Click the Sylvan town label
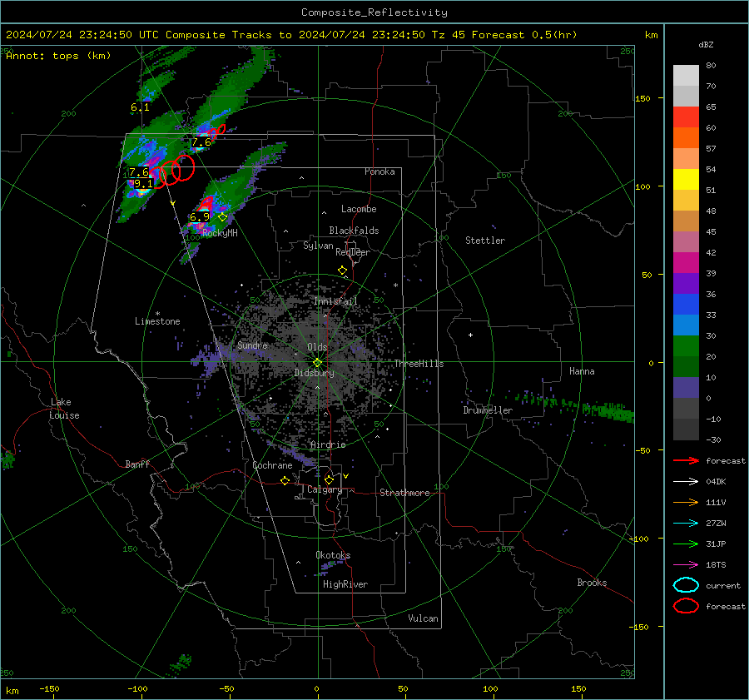This screenshot has height=700, width=749. 318,246
